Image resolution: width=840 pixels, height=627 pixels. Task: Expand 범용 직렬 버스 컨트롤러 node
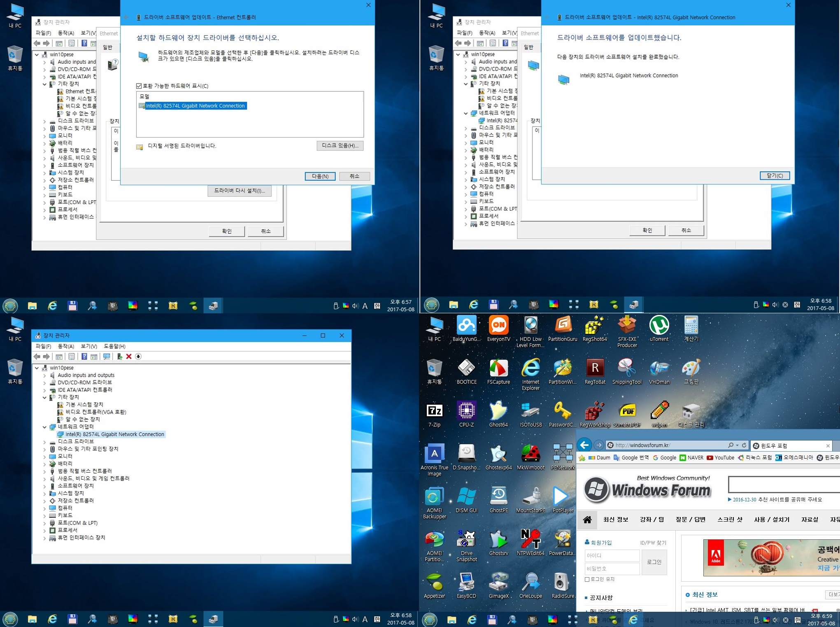click(x=44, y=471)
